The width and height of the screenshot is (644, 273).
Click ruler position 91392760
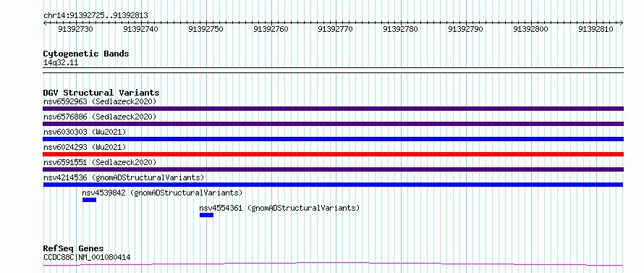[271, 29]
